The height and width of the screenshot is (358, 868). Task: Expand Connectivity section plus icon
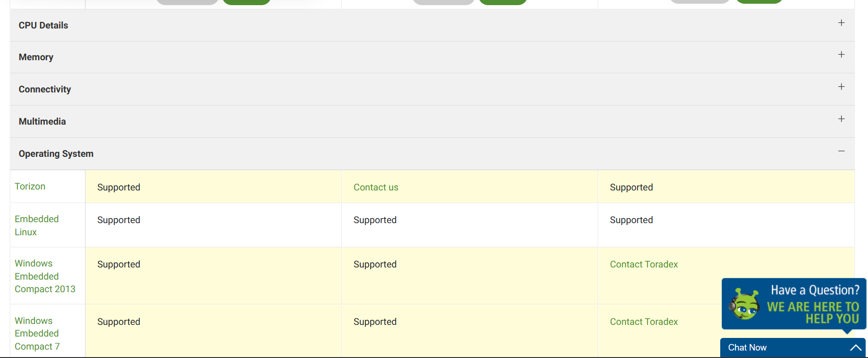tap(841, 87)
